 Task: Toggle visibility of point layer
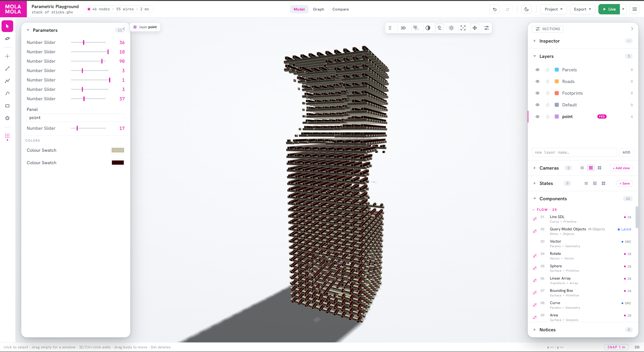coord(538,117)
